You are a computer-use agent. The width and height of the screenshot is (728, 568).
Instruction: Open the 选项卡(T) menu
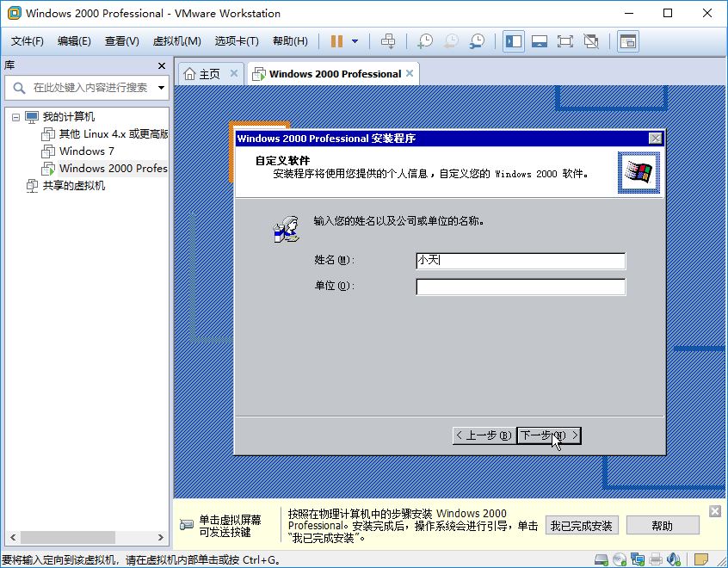click(237, 41)
